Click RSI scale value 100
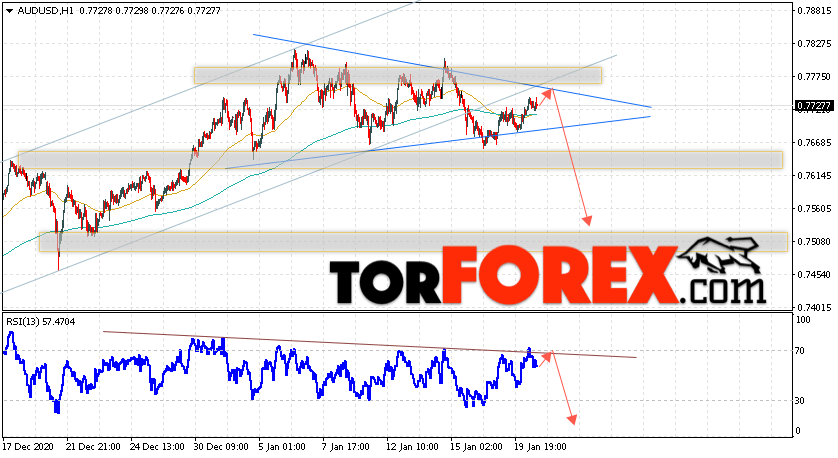This screenshot has width=838, height=458. point(803,320)
